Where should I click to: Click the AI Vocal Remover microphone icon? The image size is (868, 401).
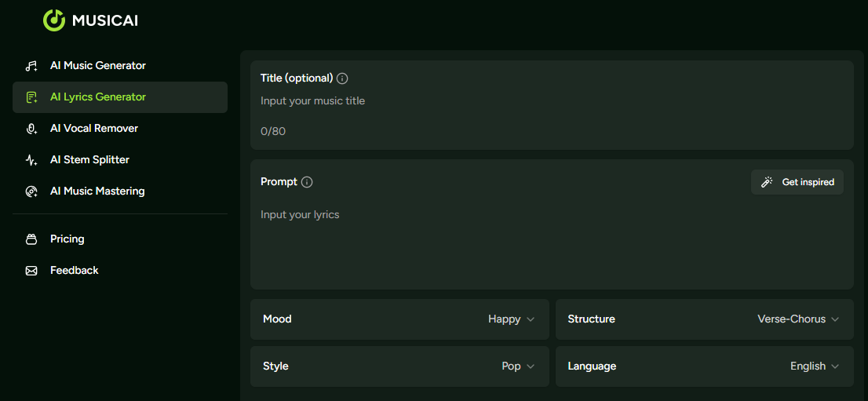point(31,129)
